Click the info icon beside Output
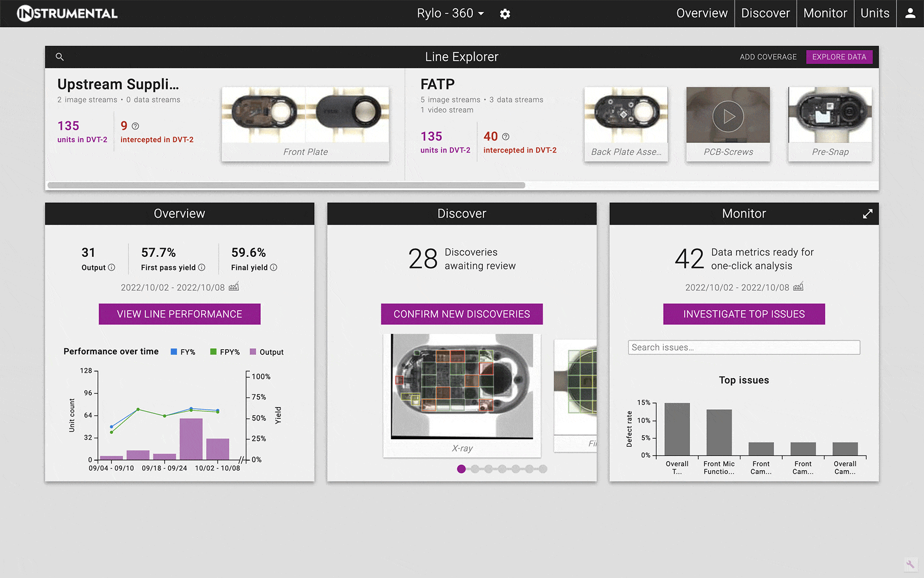This screenshot has height=578, width=924. pos(112,267)
